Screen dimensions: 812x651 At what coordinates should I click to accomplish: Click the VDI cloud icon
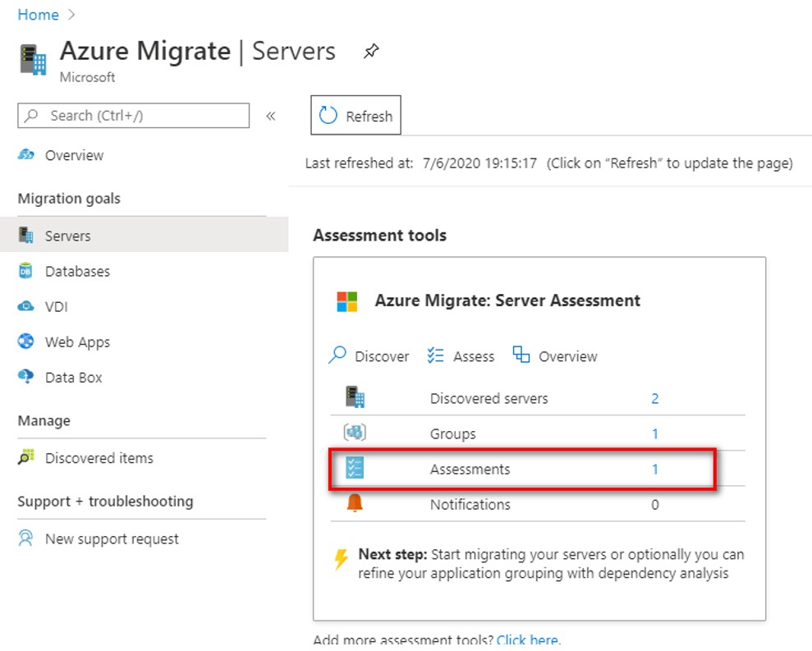[x=26, y=306]
